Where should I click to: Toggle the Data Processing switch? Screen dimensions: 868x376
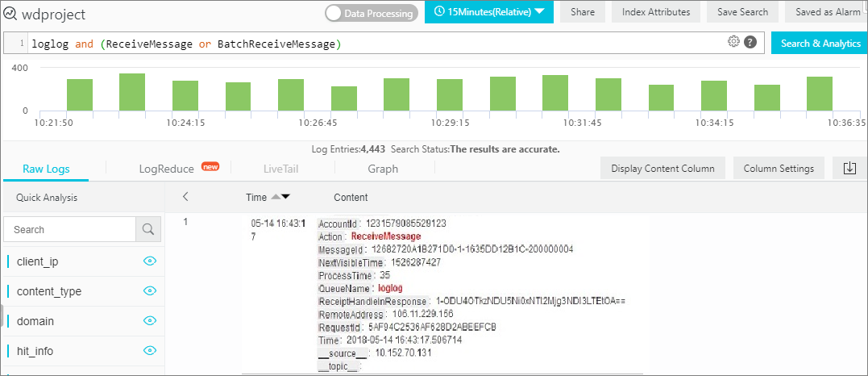point(371,13)
